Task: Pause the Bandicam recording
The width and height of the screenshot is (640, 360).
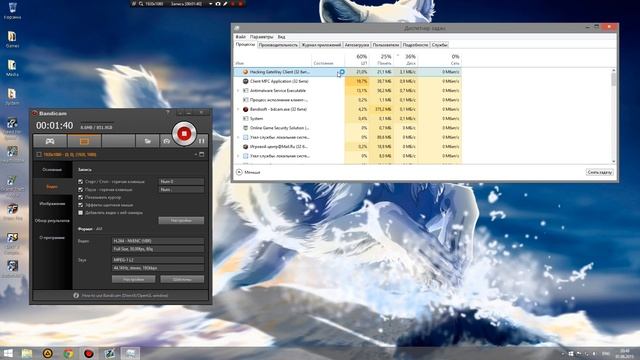Action: coord(202,141)
